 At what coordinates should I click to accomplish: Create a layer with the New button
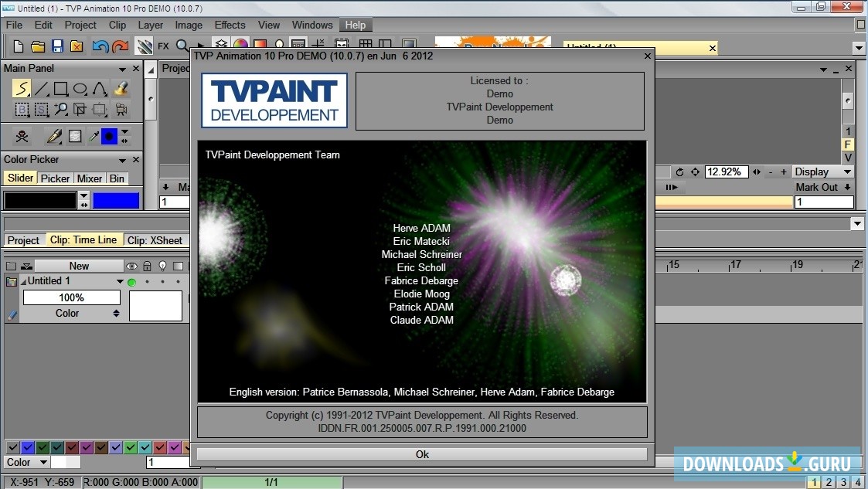pos(80,265)
